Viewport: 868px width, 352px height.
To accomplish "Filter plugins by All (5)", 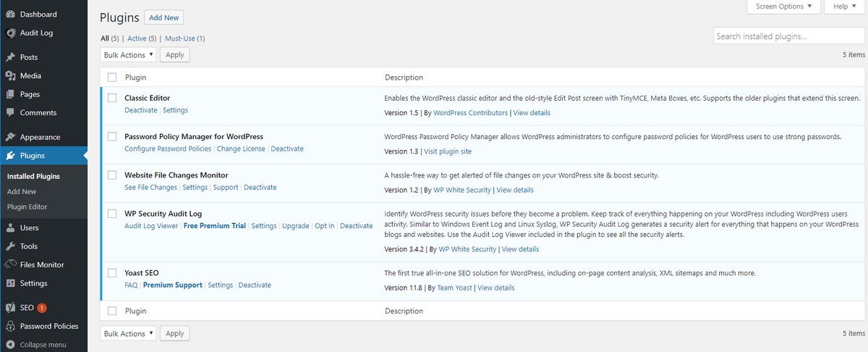I will [109, 38].
